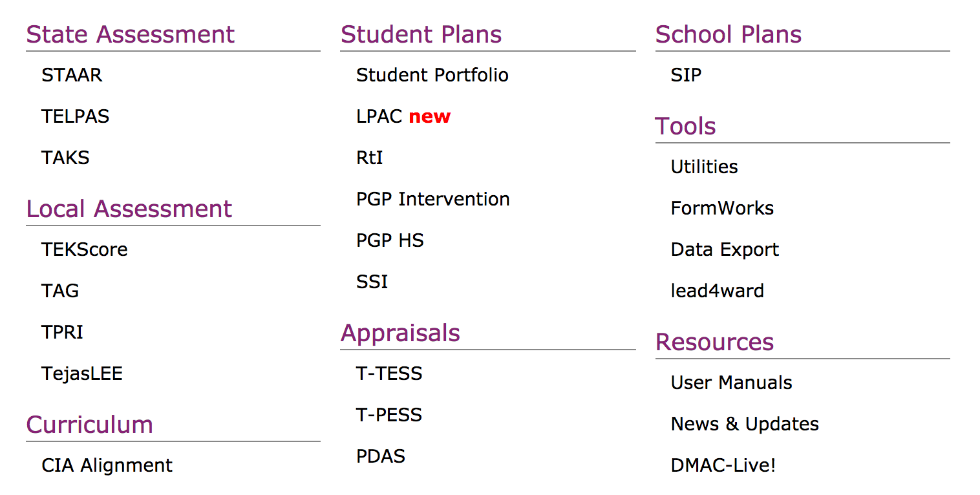Open PGP Intervention

432,199
